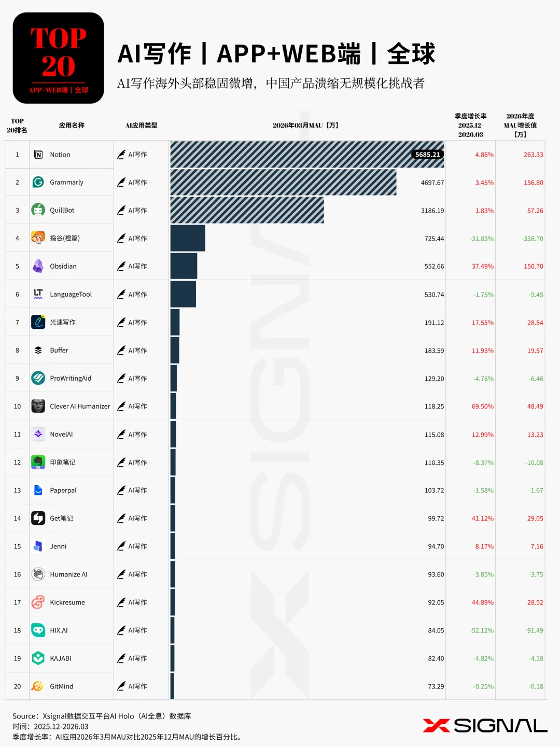The height and width of the screenshot is (747, 560).
Task: Click the QuillBot robot icon
Action: (38, 210)
